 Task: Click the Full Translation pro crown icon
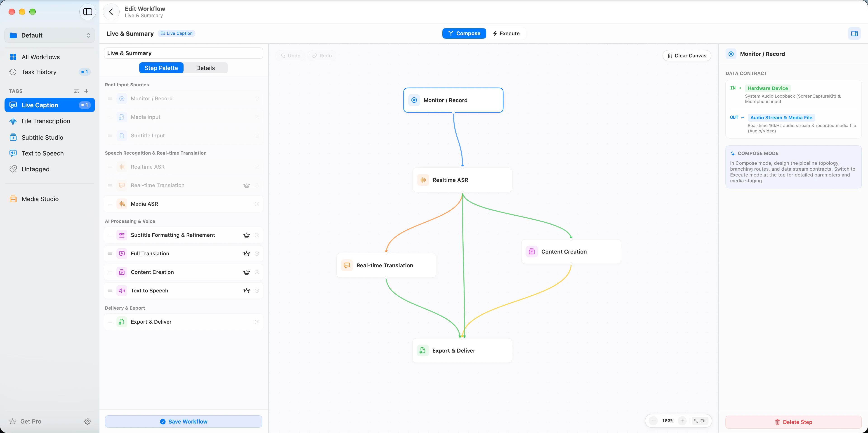click(x=247, y=254)
